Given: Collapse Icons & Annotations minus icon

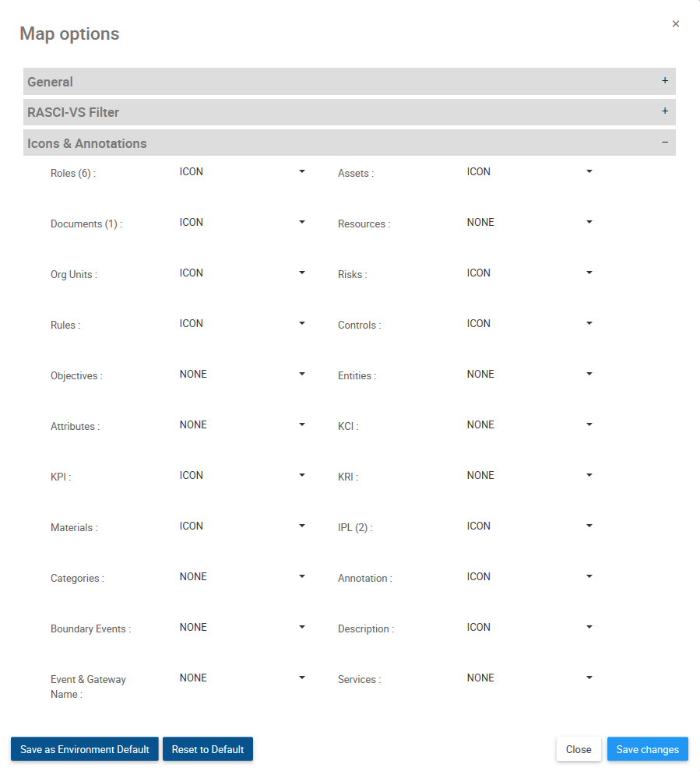Looking at the screenshot, I should coord(664,143).
